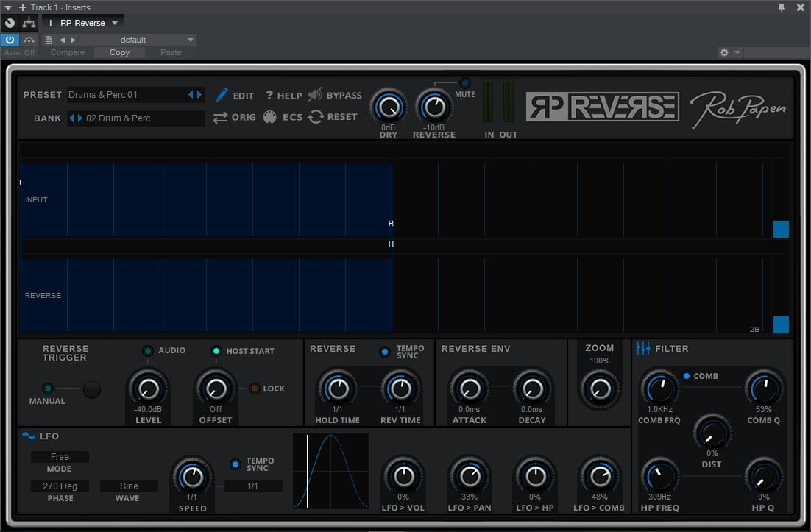Click the Auto: Off automation button
Viewport: 811px width, 532px height.
[20, 52]
